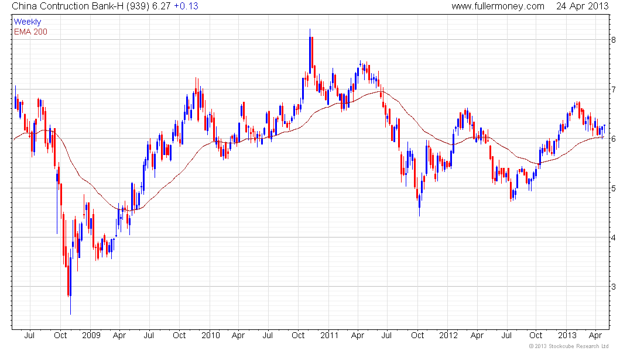Click the price axis label 8

point(613,40)
